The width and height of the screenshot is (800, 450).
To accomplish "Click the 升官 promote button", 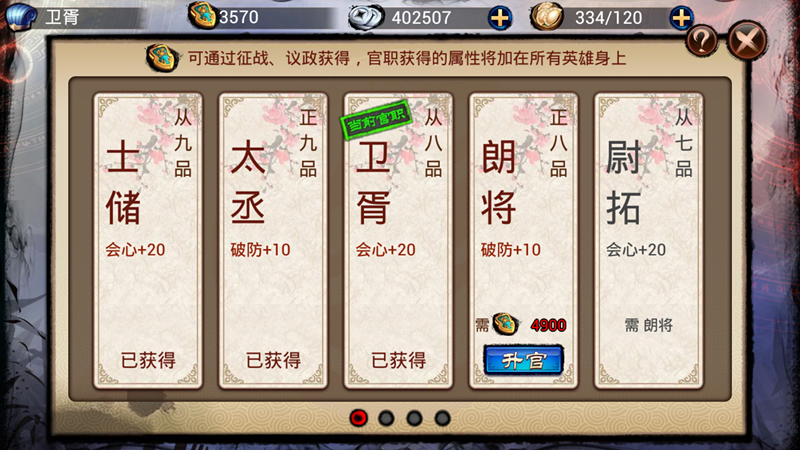I will [523, 360].
